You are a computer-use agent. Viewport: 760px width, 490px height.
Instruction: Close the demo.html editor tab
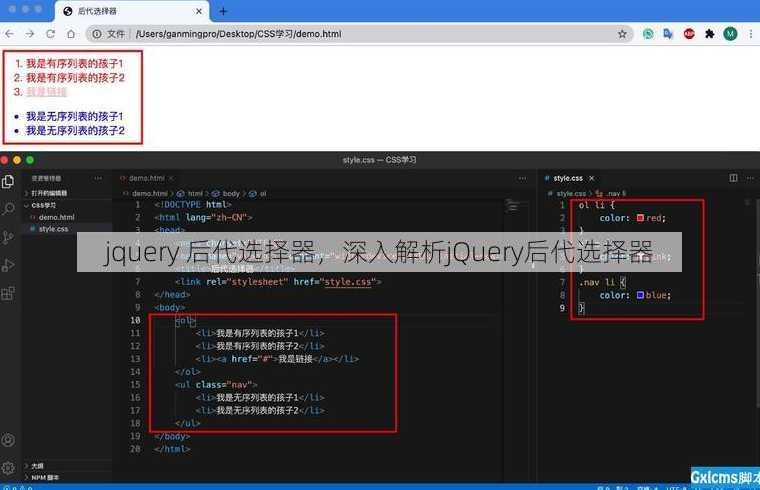click(x=171, y=178)
